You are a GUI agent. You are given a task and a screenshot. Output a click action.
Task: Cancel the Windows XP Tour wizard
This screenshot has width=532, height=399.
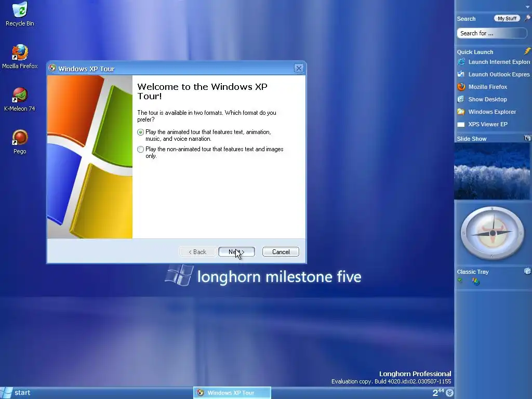281,252
